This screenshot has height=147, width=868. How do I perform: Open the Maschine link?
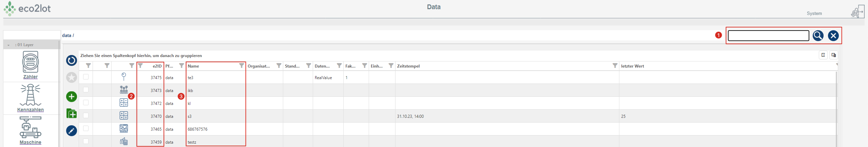click(31, 142)
